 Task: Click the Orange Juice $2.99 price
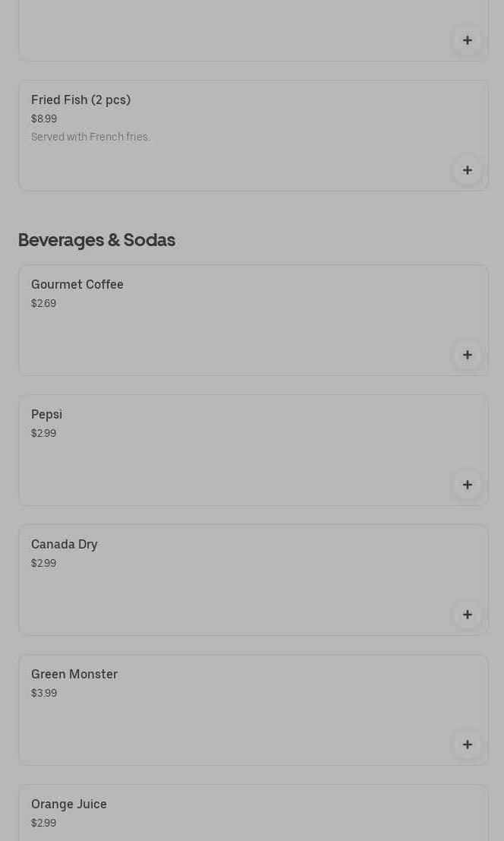click(43, 824)
